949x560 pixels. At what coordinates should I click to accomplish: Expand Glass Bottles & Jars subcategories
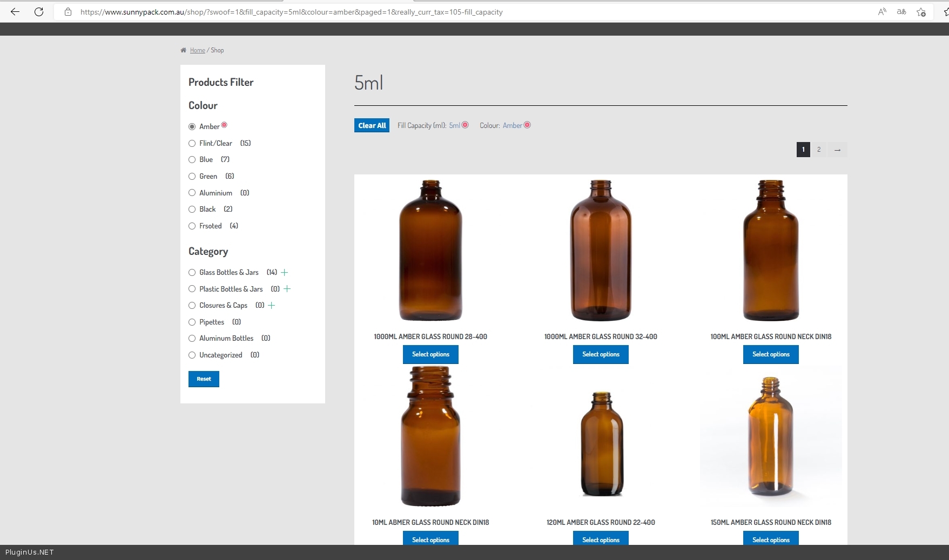[x=285, y=272]
